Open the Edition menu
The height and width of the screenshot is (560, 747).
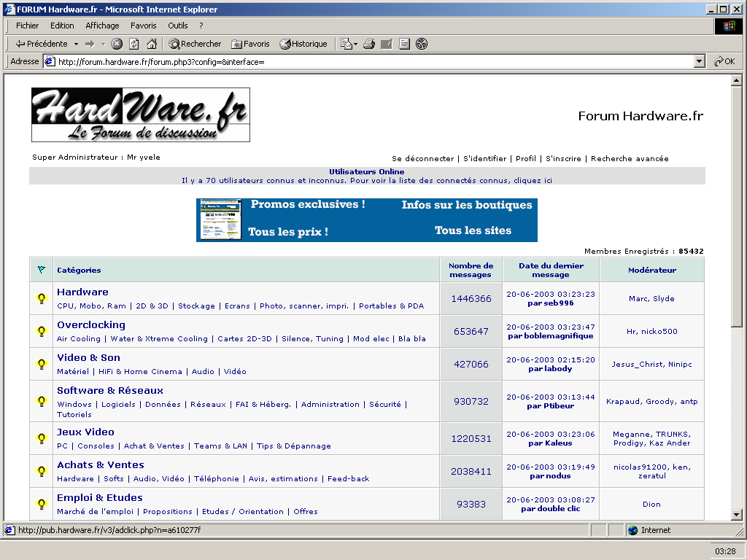click(62, 26)
